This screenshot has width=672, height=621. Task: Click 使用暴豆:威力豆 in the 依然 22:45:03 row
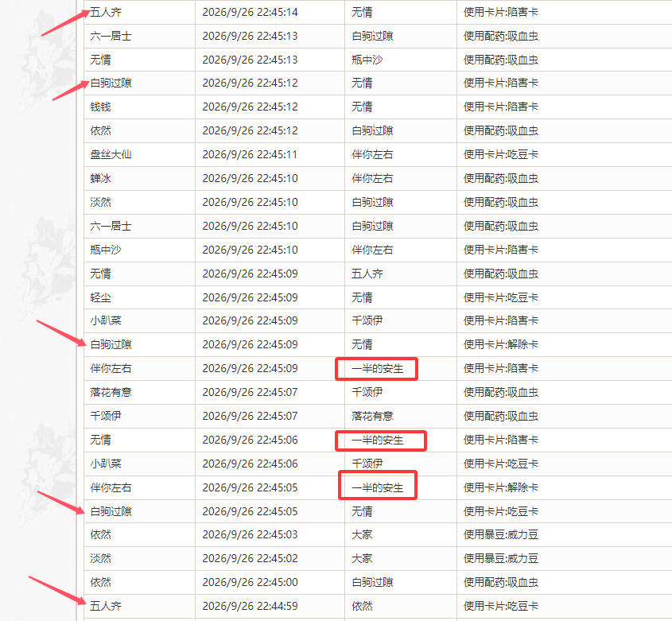click(x=500, y=534)
